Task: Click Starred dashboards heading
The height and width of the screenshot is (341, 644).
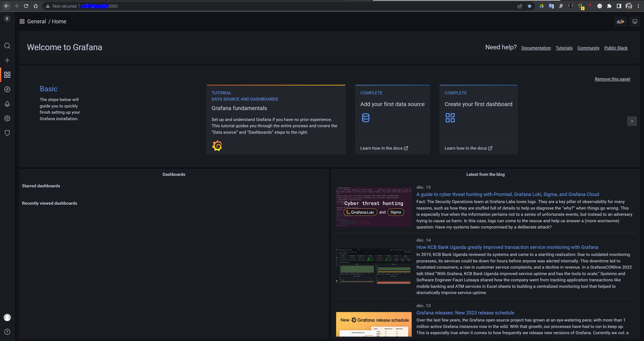Action: [x=41, y=186]
